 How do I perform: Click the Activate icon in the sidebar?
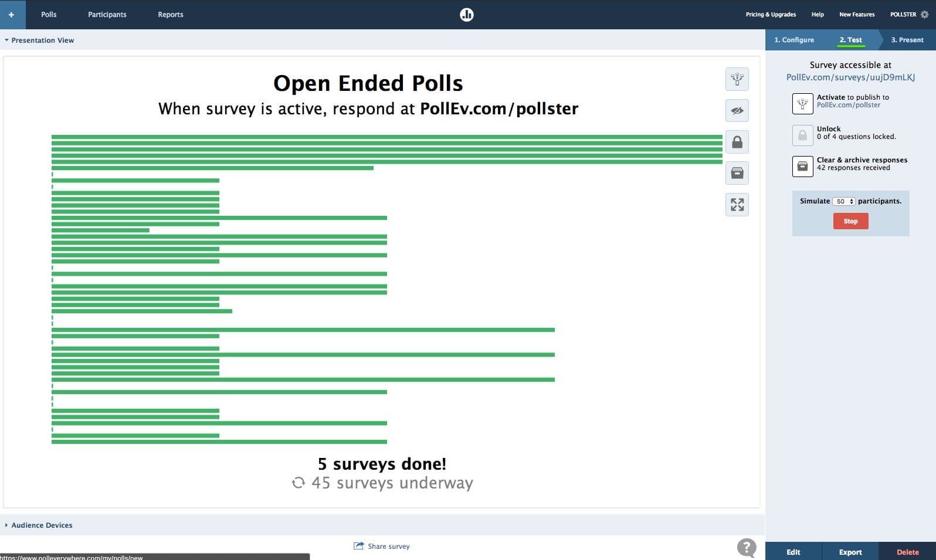click(x=802, y=103)
